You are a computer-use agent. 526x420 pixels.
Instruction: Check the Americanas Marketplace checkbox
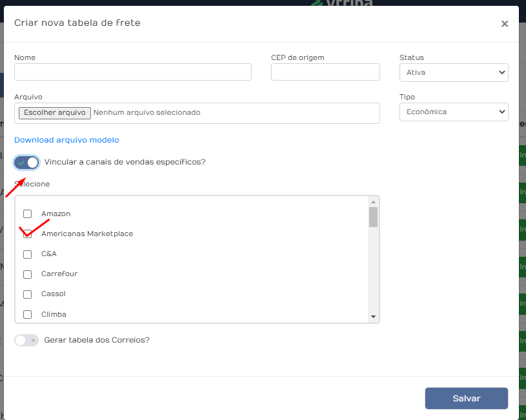28,234
